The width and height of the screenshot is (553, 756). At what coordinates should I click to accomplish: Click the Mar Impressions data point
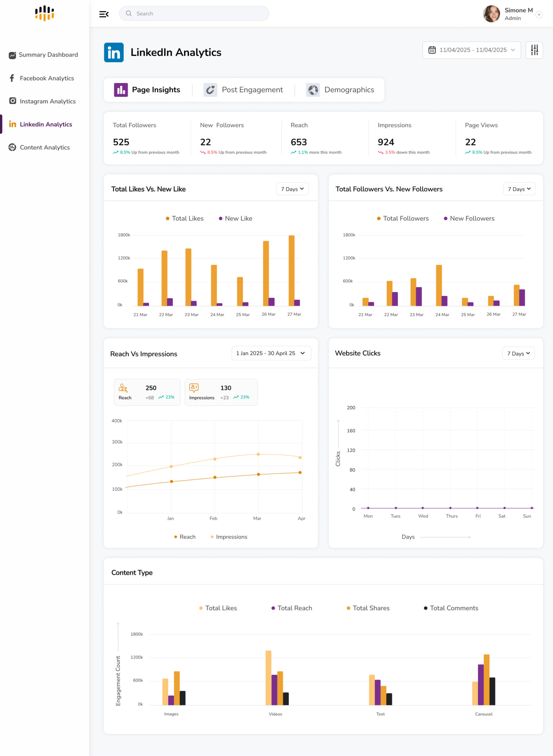258,454
